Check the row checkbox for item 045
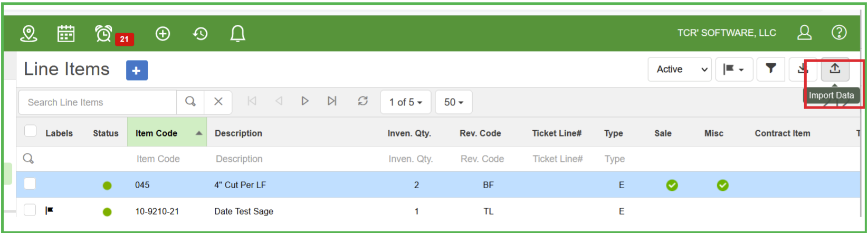The image size is (868, 233). coord(30,183)
